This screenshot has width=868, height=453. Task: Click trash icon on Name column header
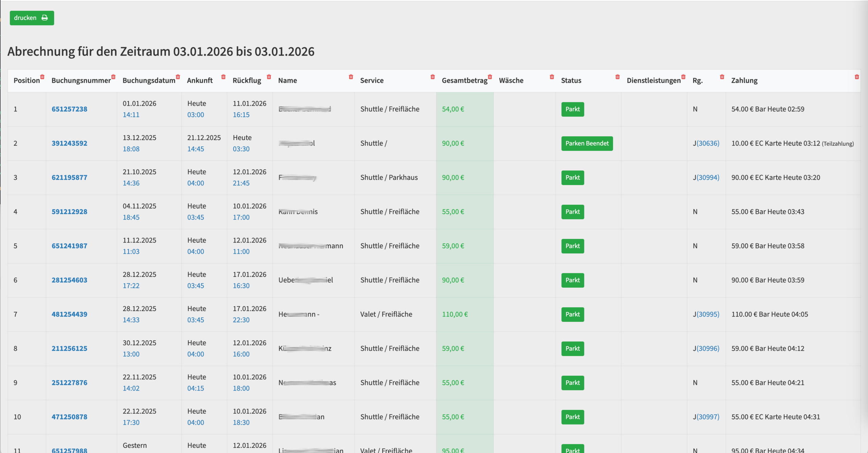coord(351,77)
